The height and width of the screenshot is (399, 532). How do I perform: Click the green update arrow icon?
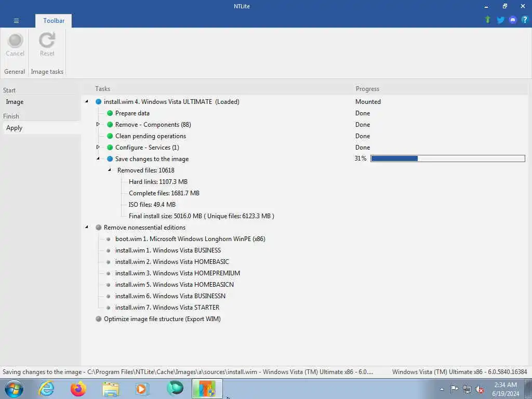tap(487, 20)
